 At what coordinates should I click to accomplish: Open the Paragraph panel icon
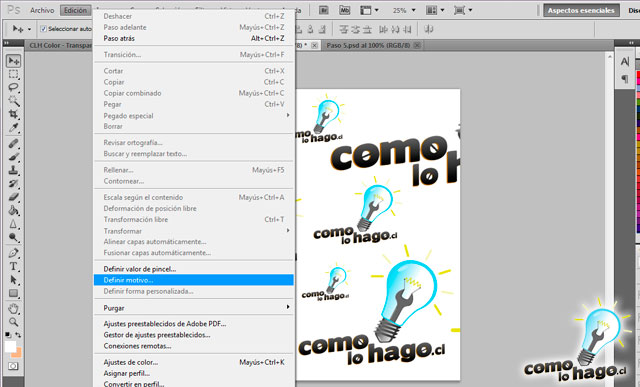(625, 78)
